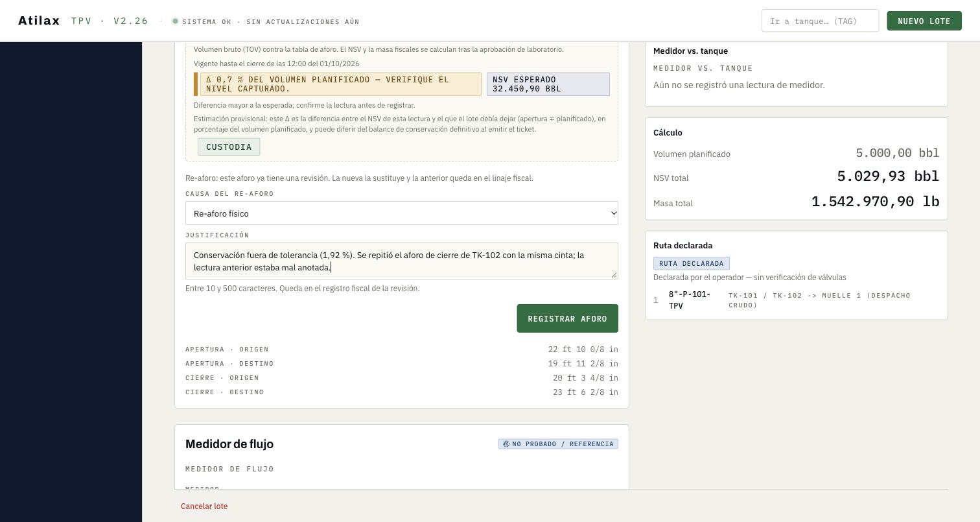This screenshot has width=980, height=522.
Task: Click the Masa total value 1.542.970,90 lb
Action: (x=876, y=202)
